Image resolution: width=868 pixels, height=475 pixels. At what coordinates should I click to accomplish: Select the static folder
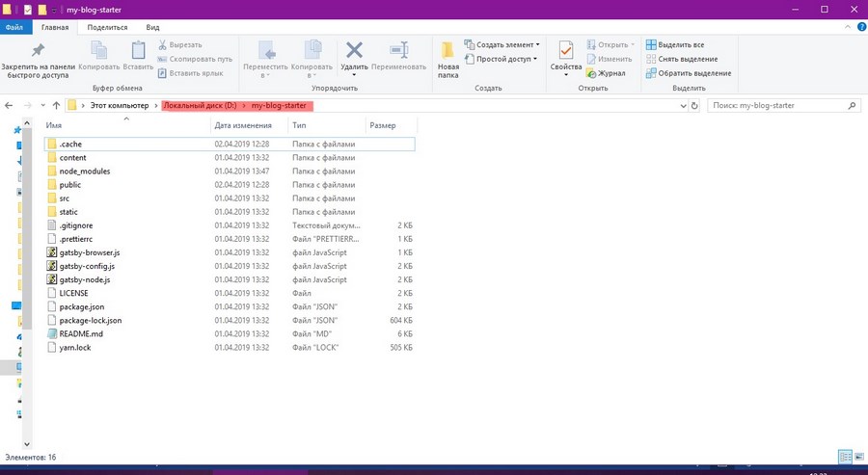[230, 212]
